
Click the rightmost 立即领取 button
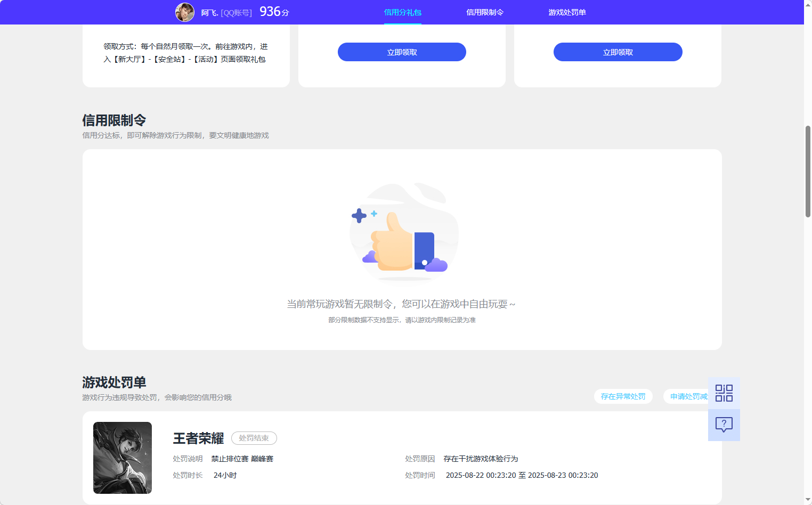[x=618, y=52]
